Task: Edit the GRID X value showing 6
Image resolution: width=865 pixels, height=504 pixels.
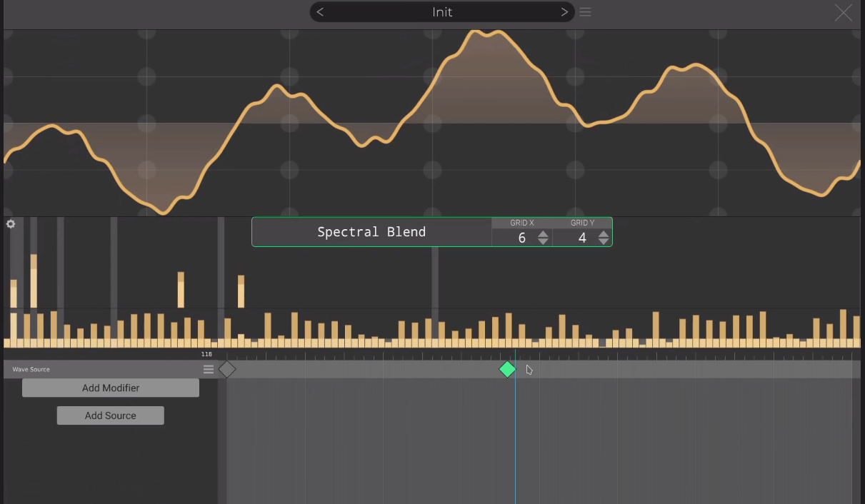Action: 521,238
